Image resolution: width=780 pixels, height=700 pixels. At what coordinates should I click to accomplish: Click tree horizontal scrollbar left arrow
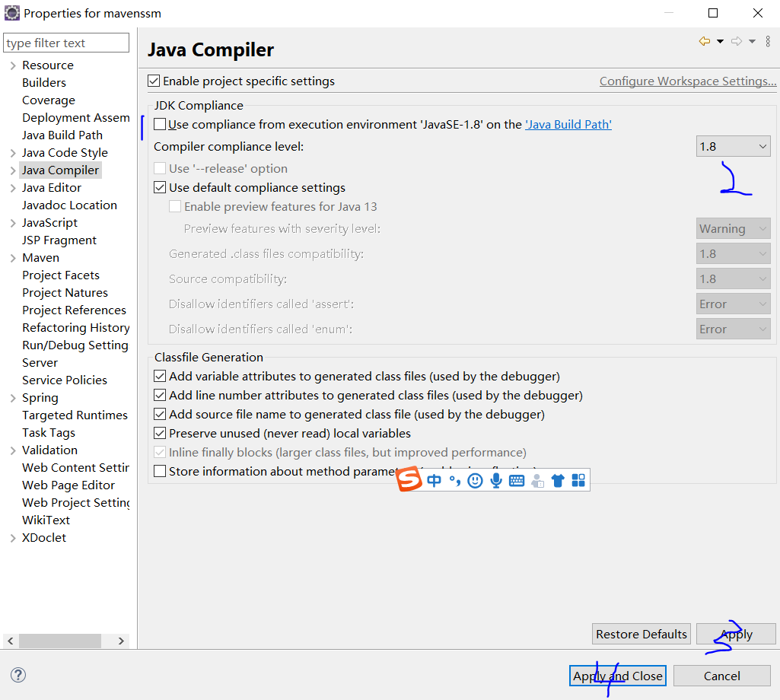click(x=11, y=641)
